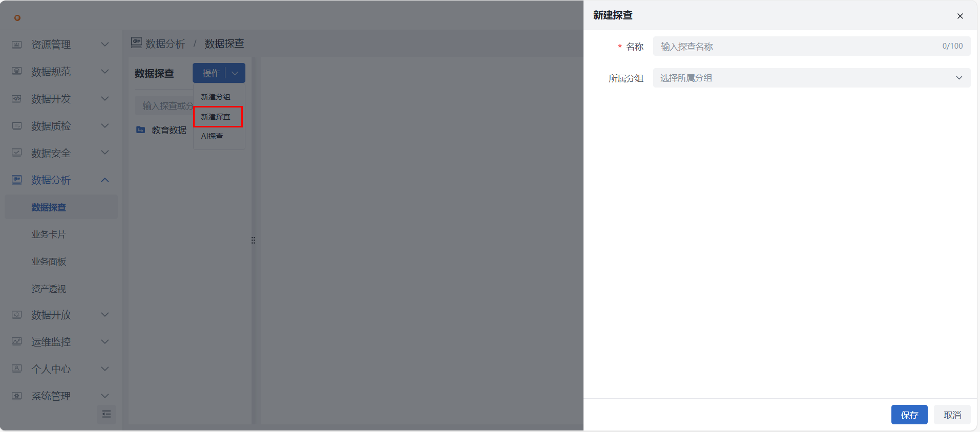This screenshot has width=980, height=432.
Task: Click the 系统管理 sidebar icon
Action: 17,396
